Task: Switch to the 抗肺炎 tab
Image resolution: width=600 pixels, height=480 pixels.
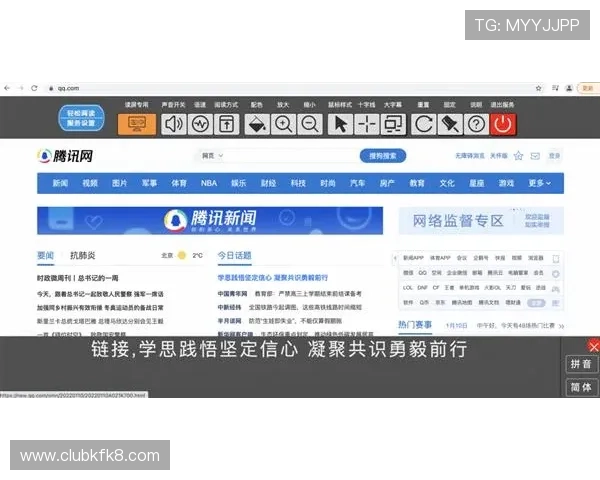Action: click(83, 255)
